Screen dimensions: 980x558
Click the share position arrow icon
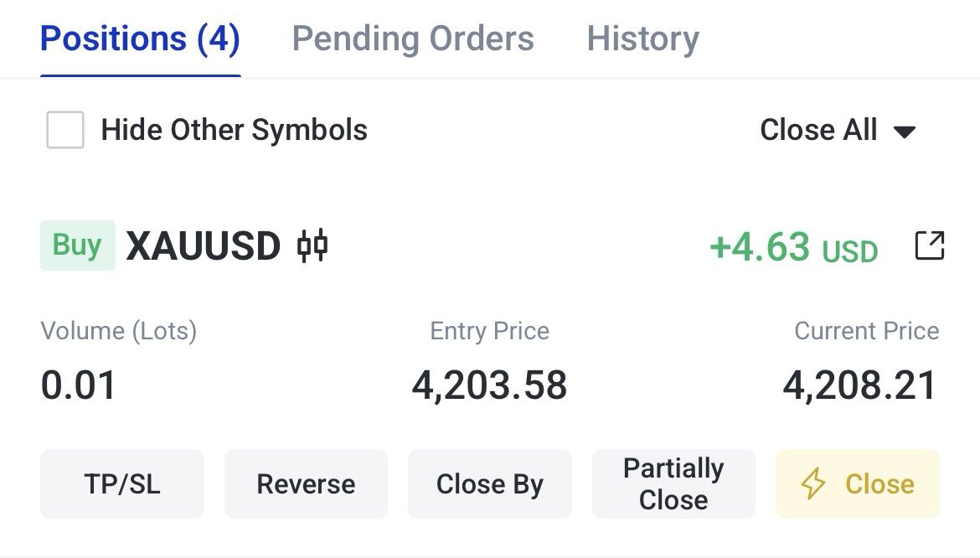pos(930,245)
